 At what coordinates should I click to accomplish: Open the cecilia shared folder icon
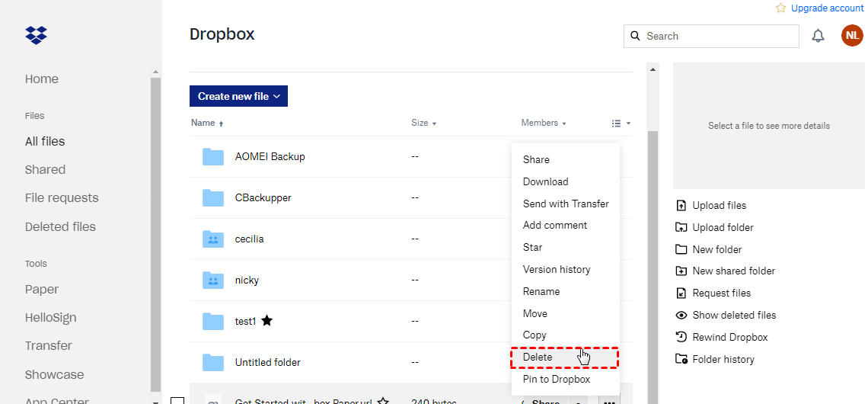pyautogui.click(x=213, y=239)
